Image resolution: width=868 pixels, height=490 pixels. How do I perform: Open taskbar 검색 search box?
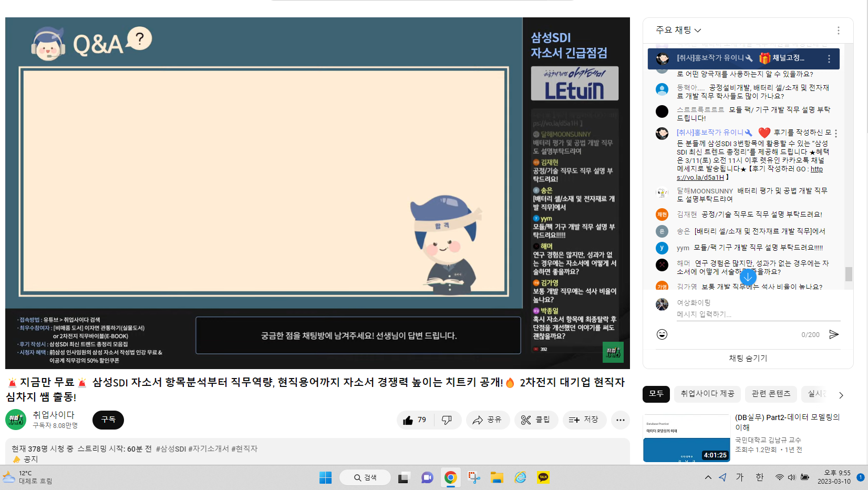pos(365,477)
